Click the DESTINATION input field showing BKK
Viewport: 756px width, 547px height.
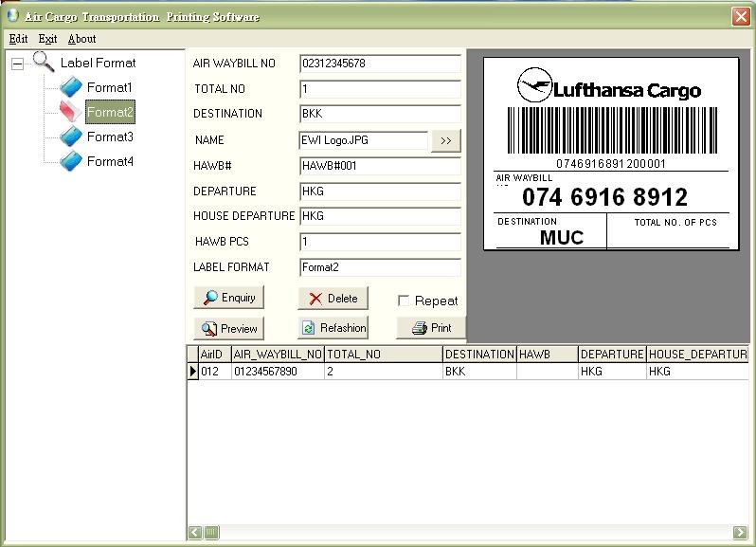[x=380, y=114]
